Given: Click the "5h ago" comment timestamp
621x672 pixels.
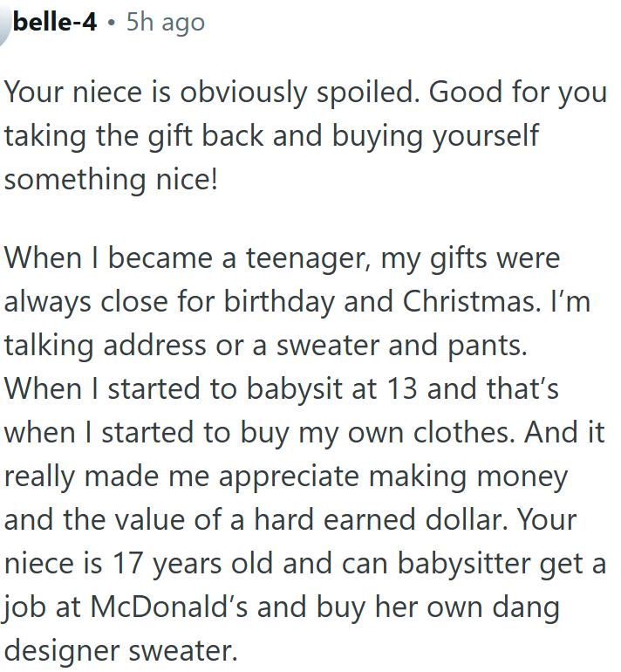Looking at the screenshot, I should tap(166, 21).
